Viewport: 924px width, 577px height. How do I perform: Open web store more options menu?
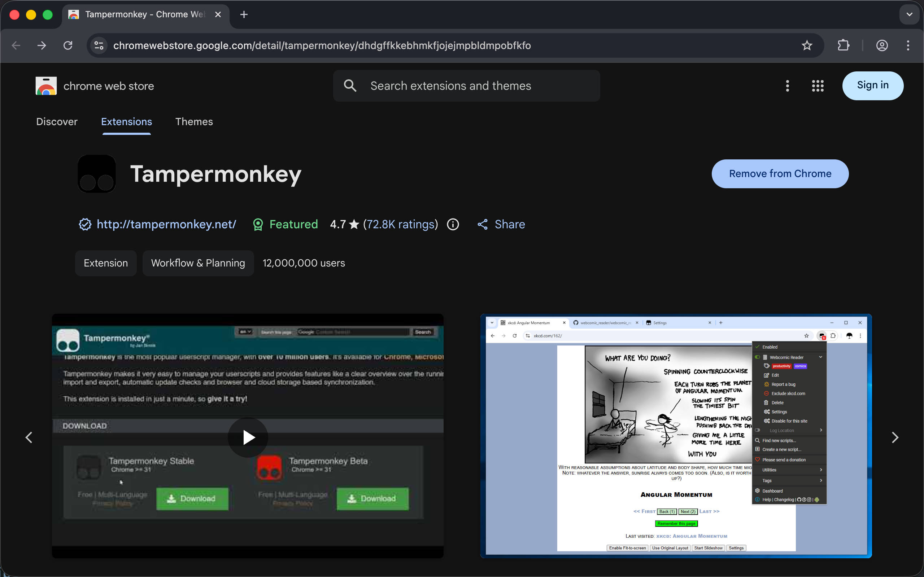pos(787,86)
